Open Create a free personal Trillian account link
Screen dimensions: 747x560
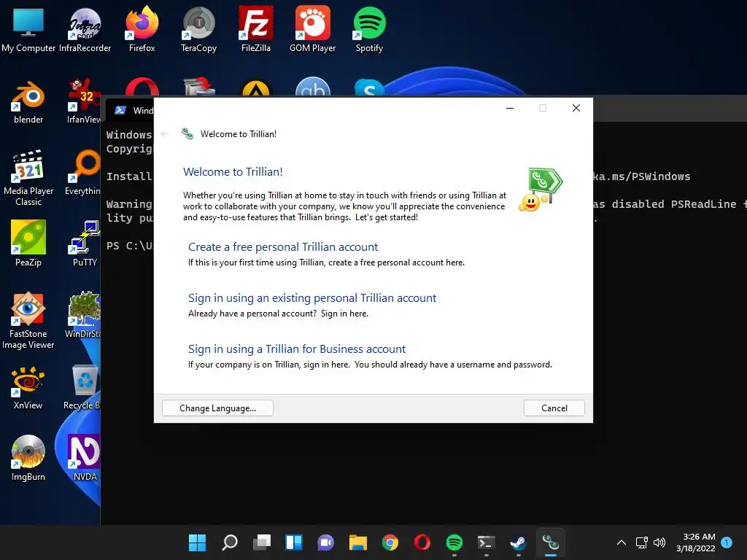point(282,246)
